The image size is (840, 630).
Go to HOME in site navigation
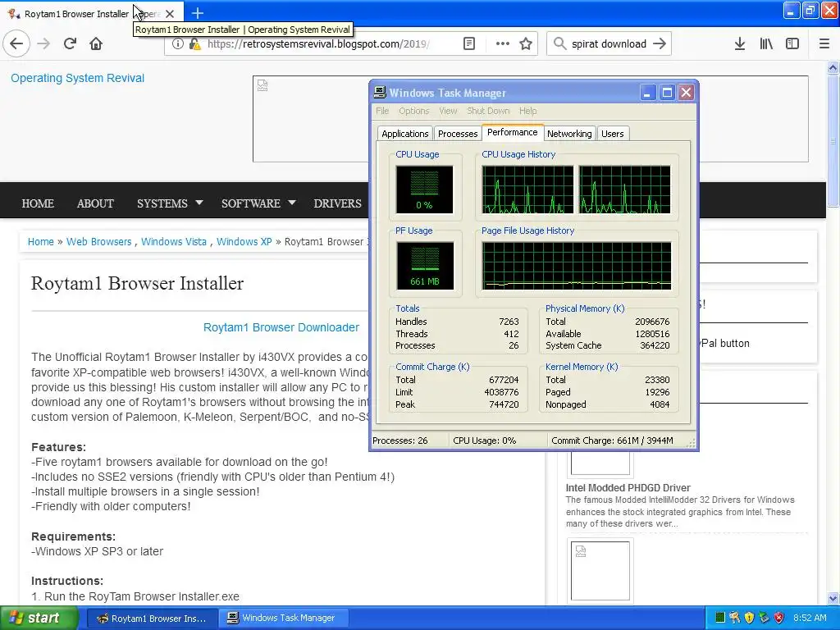tap(38, 203)
